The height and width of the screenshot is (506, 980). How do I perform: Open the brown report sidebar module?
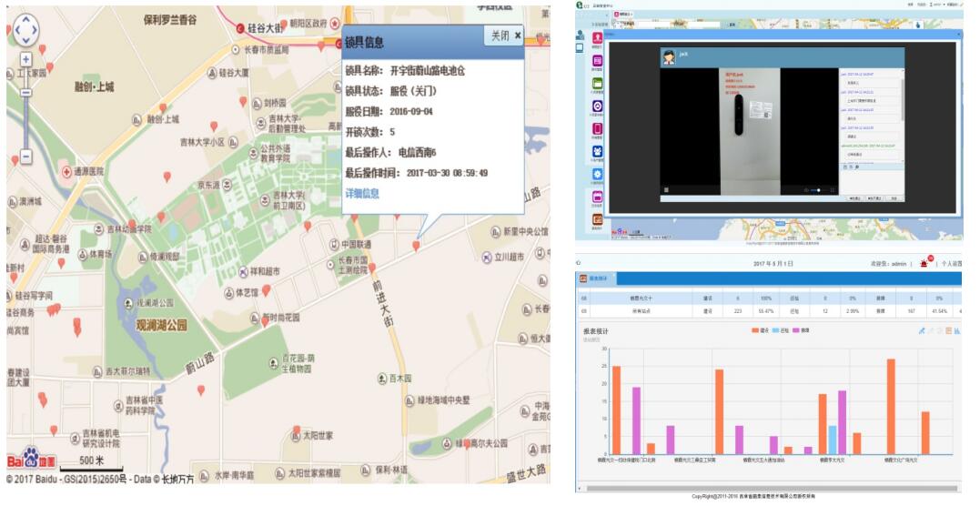pos(598,219)
